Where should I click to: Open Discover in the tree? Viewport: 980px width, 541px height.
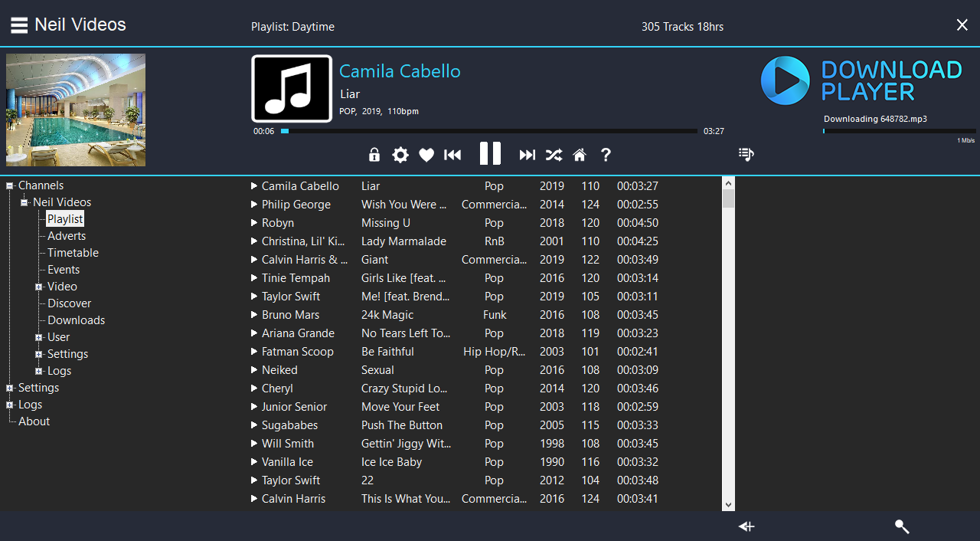coord(69,303)
